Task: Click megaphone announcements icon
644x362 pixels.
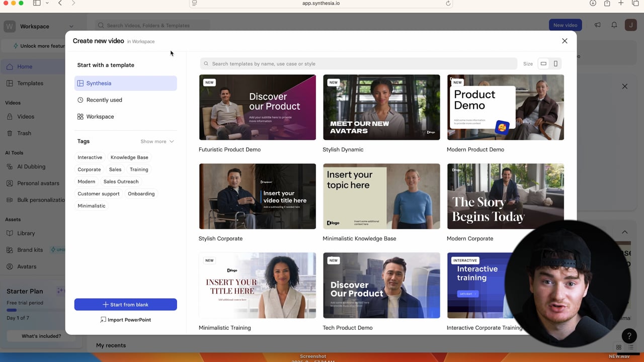Action: pos(597,25)
